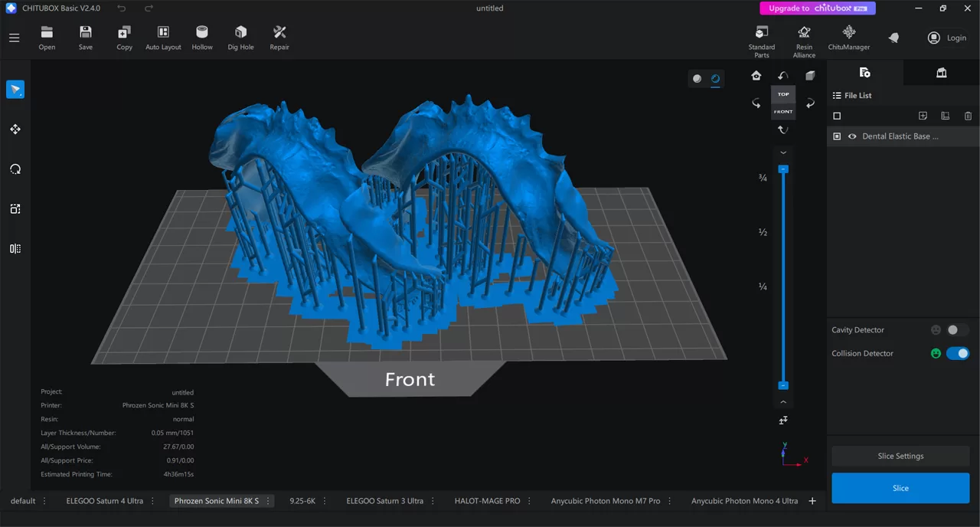Switch to ELEGOO Saturn 4 Ultra profile tab
Viewport: 980px width, 527px height.
[104, 501]
